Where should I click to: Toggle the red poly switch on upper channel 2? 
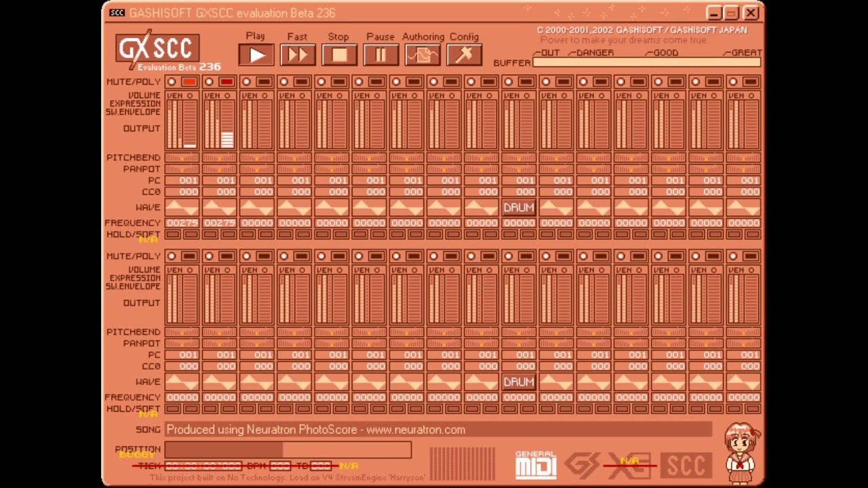226,82
